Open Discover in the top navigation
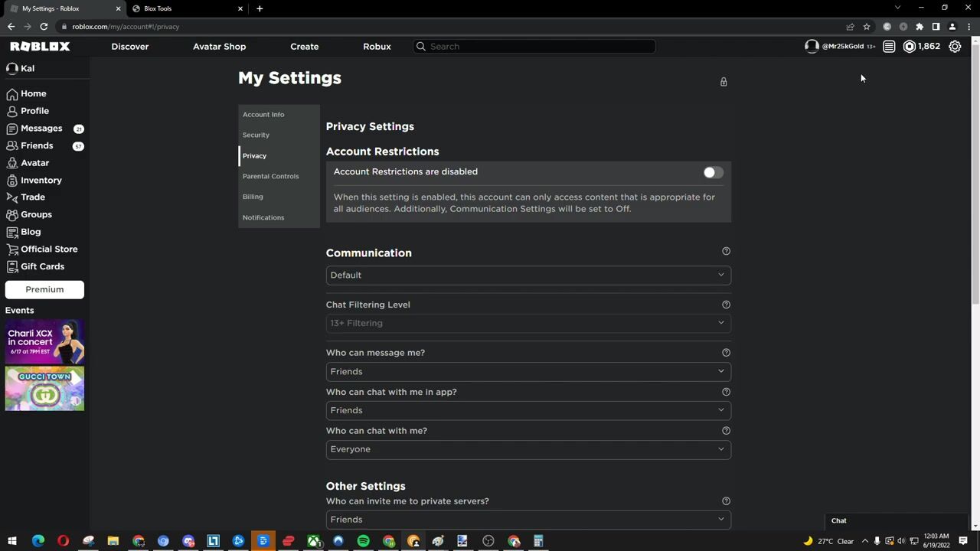980x551 pixels. point(130,47)
